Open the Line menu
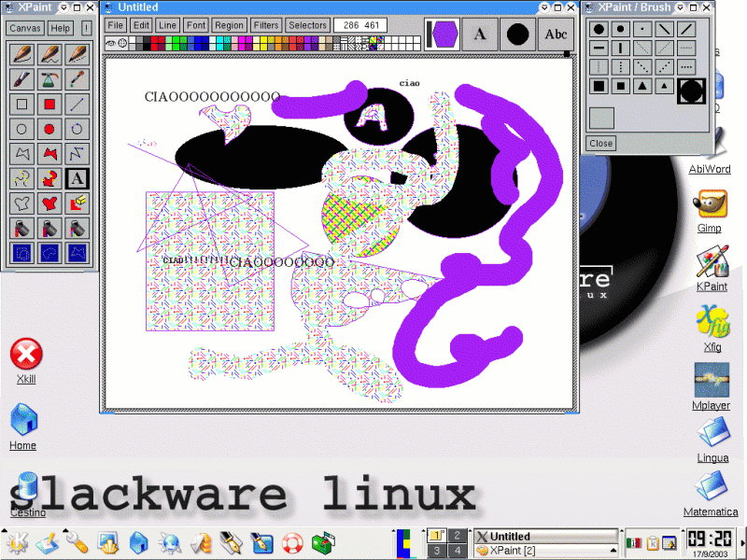The height and width of the screenshot is (560, 747). click(167, 25)
